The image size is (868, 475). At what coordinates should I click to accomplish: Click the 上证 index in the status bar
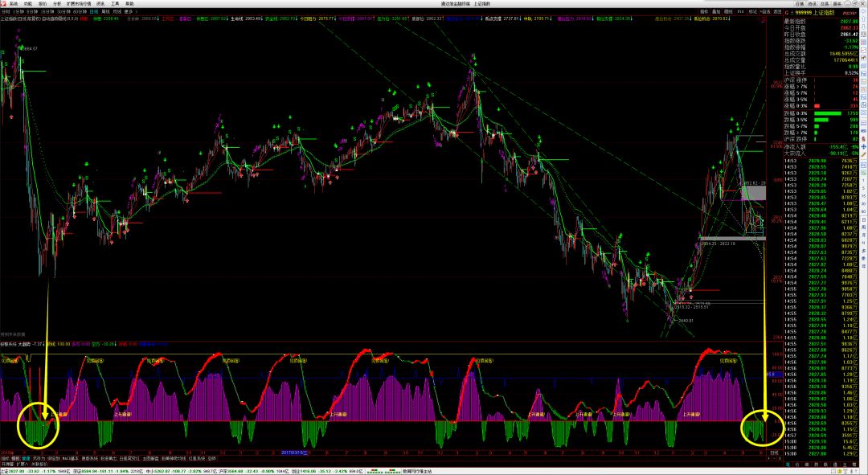pos(36,471)
